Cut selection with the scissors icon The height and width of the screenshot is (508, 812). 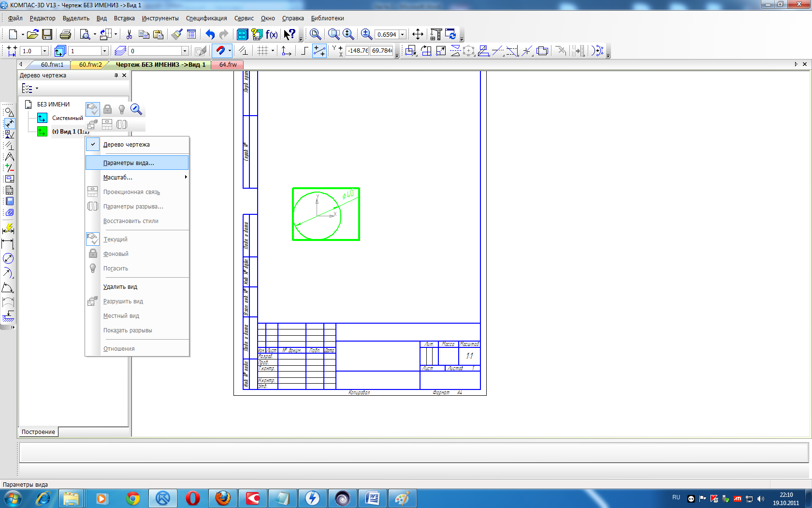tap(129, 34)
